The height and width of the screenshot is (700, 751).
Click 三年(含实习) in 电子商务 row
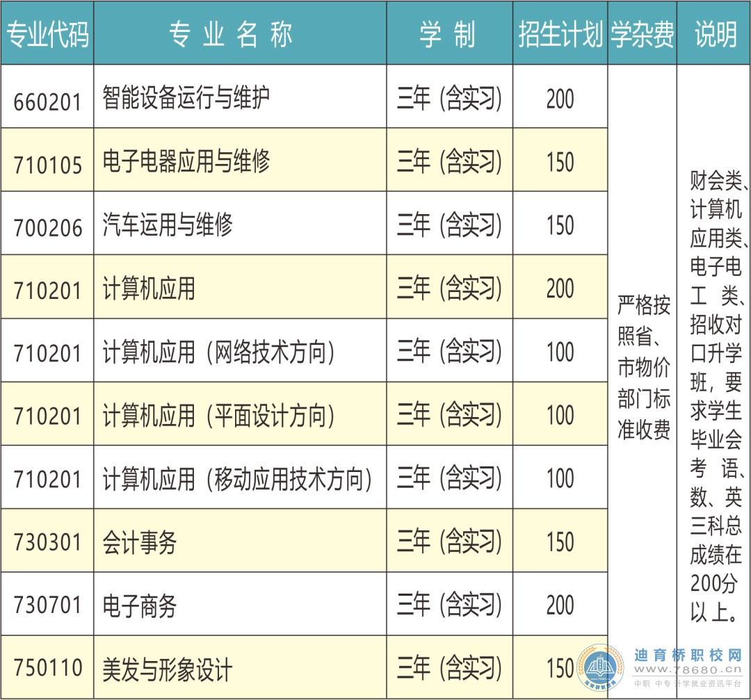click(x=449, y=604)
